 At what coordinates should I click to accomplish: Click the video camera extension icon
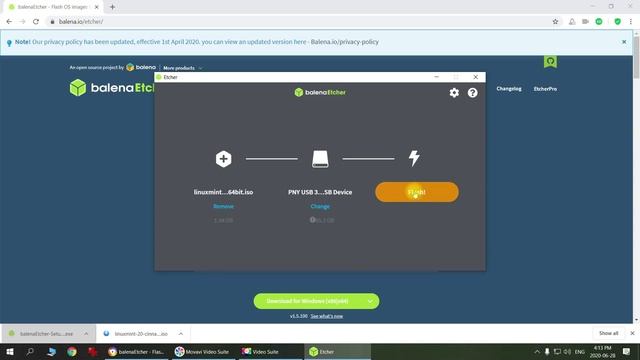(585, 22)
